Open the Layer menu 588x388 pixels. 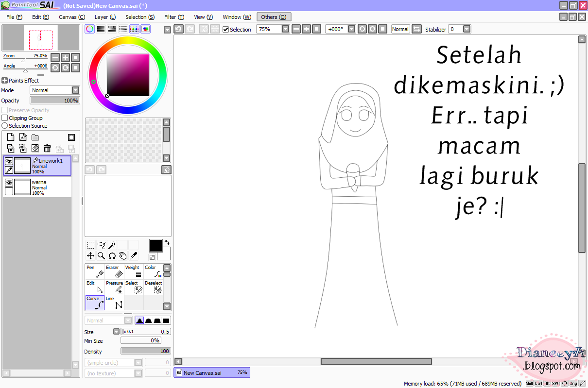[x=105, y=17]
